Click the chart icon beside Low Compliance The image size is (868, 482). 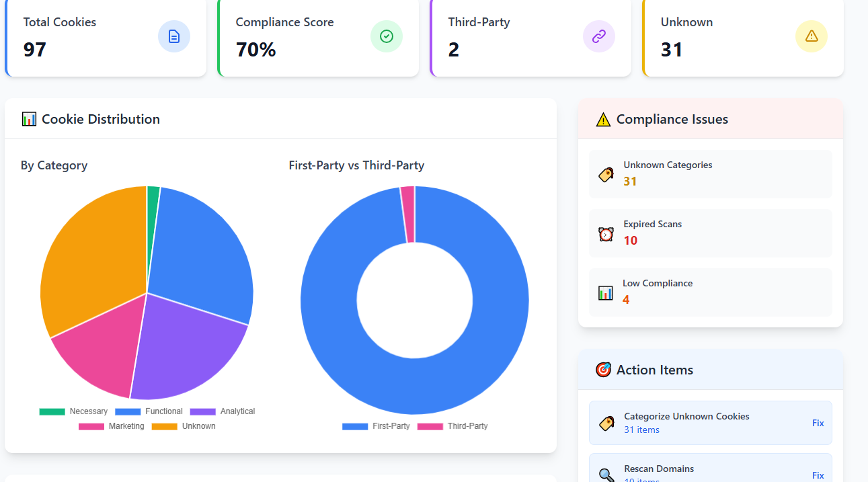point(606,292)
